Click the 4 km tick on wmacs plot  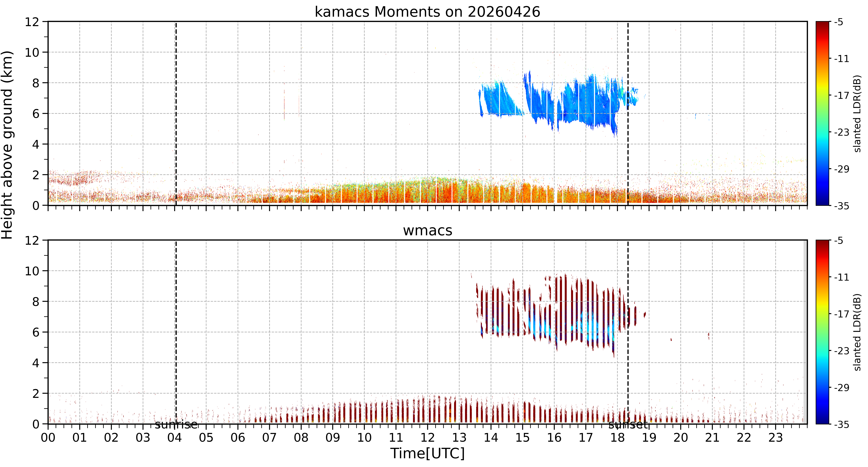[x=36, y=363]
